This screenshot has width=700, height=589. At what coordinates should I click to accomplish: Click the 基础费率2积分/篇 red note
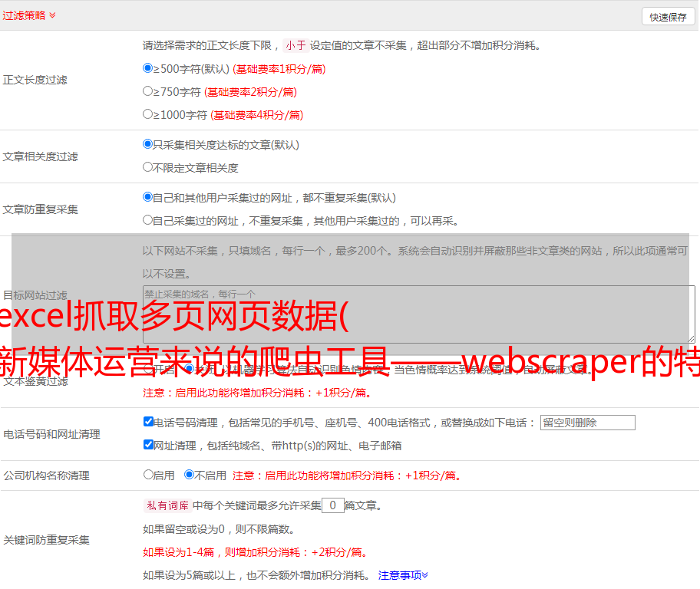[x=250, y=92]
